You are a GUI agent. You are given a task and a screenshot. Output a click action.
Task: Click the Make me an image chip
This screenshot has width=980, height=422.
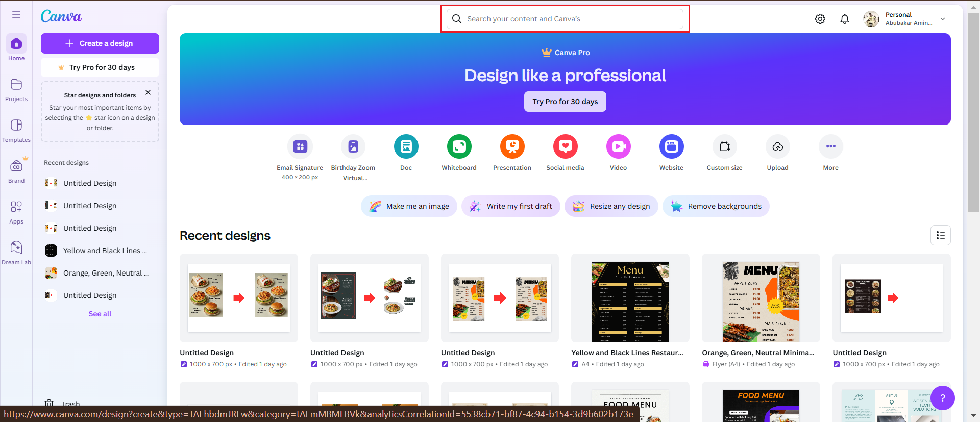coord(409,206)
